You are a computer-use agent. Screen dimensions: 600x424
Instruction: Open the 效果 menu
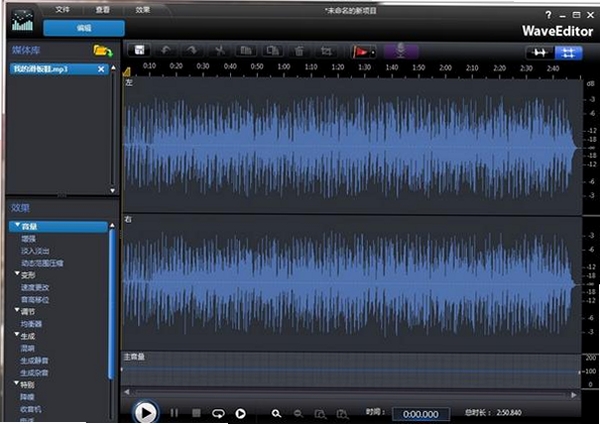tap(143, 10)
